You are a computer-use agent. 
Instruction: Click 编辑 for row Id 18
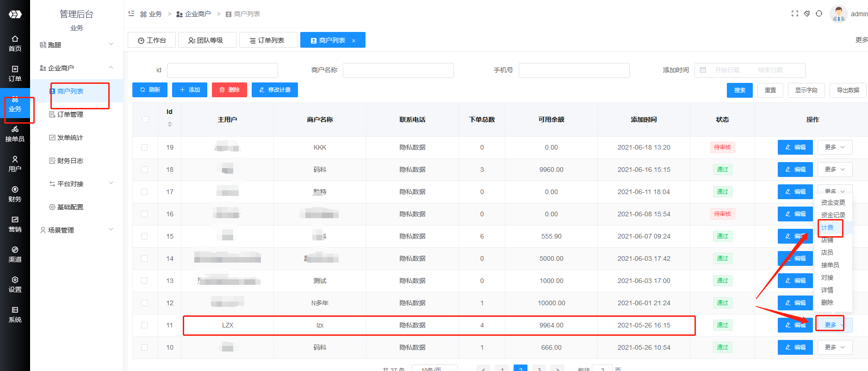point(795,170)
